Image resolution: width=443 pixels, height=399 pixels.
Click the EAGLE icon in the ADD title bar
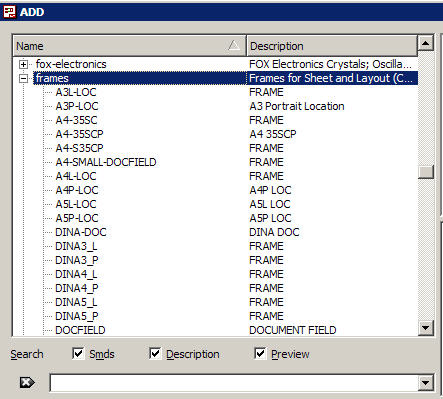(9, 12)
